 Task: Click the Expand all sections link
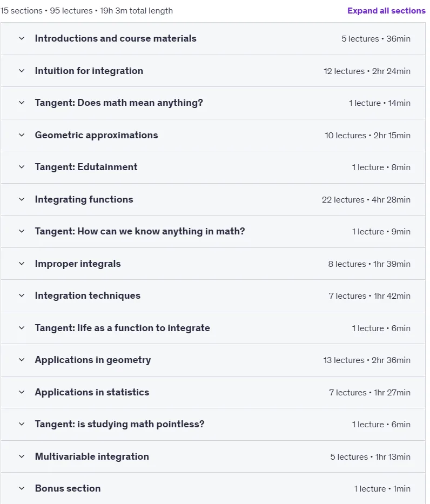pos(386,11)
